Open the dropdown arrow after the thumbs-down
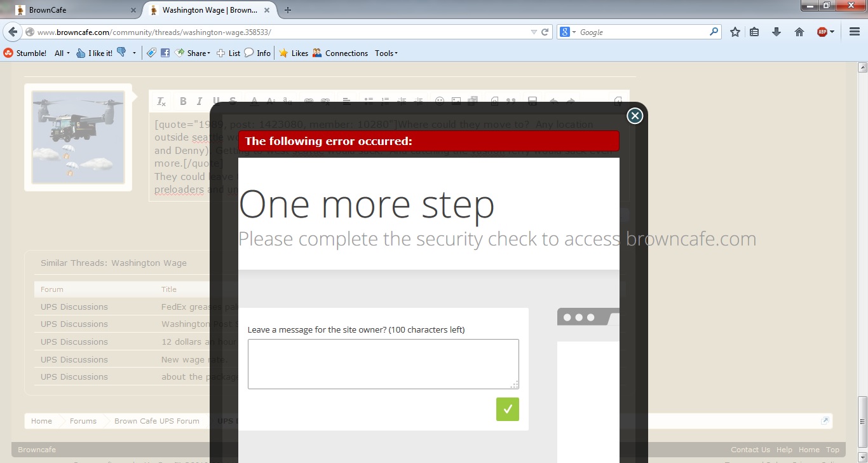868x463 pixels. [x=134, y=53]
